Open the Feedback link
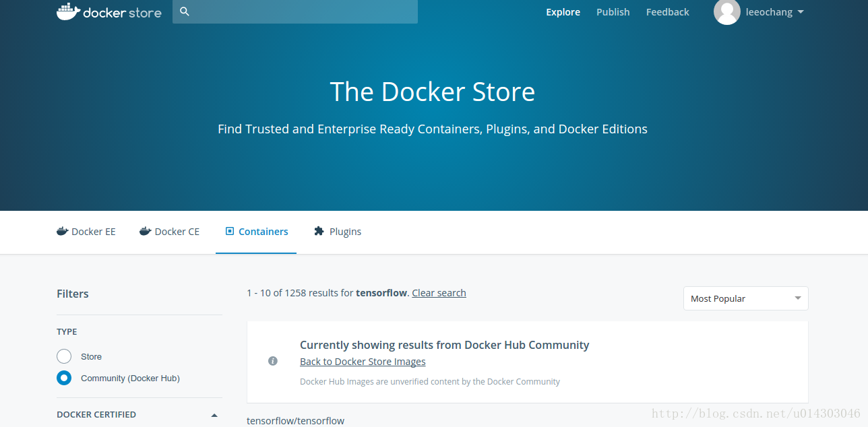 (667, 12)
